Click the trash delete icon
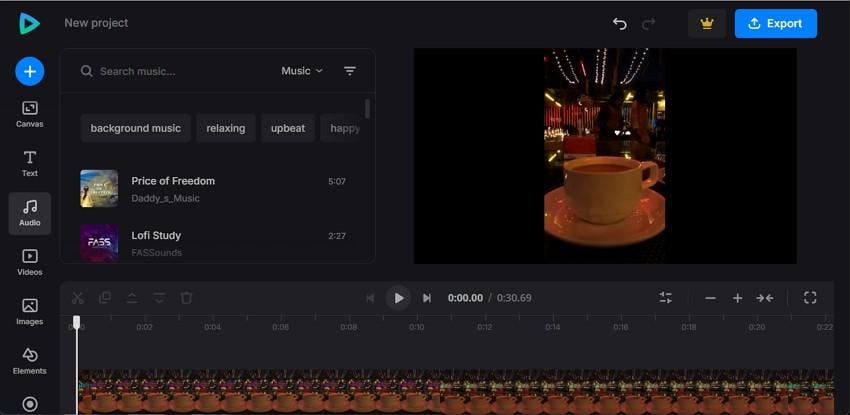This screenshot has height=415, width=850. [186, 298]
